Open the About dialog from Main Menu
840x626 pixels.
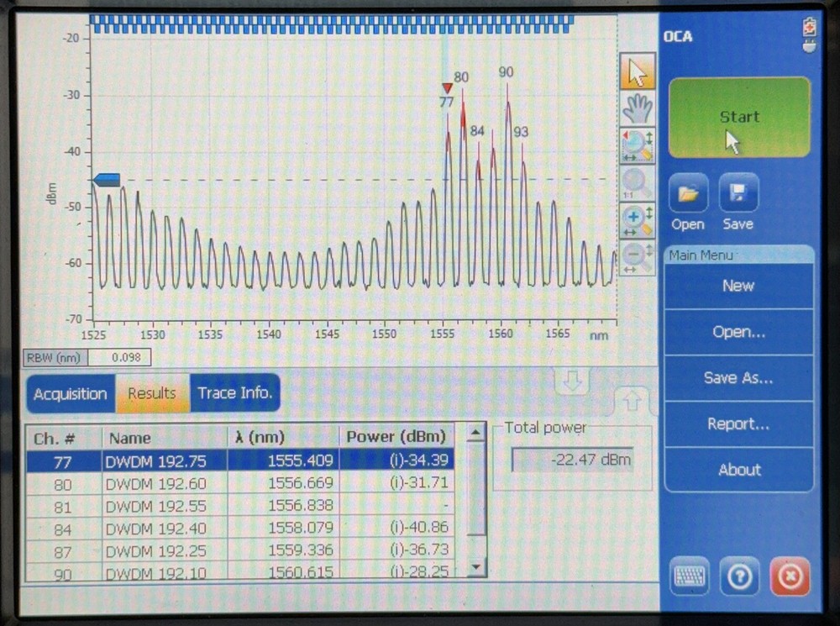(x=738, y=470)
